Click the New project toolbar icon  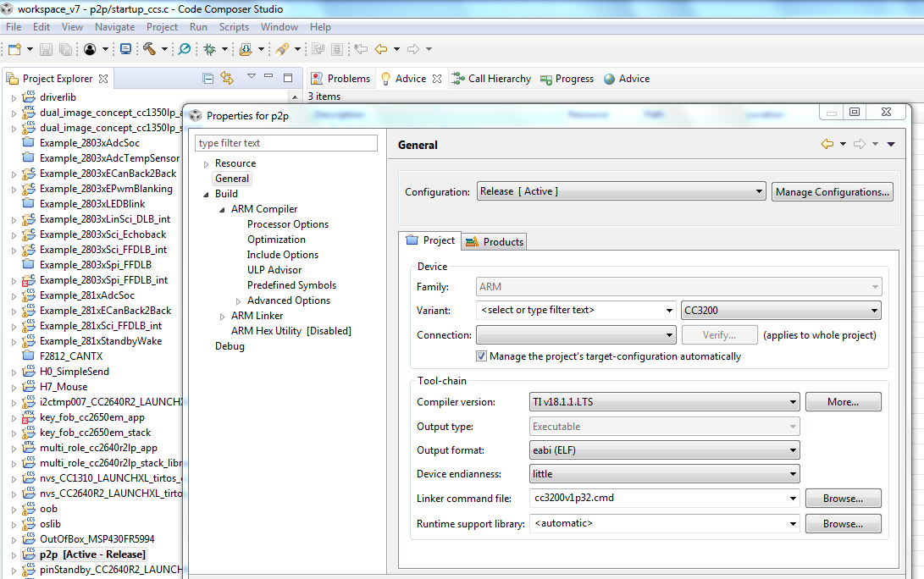14,49
